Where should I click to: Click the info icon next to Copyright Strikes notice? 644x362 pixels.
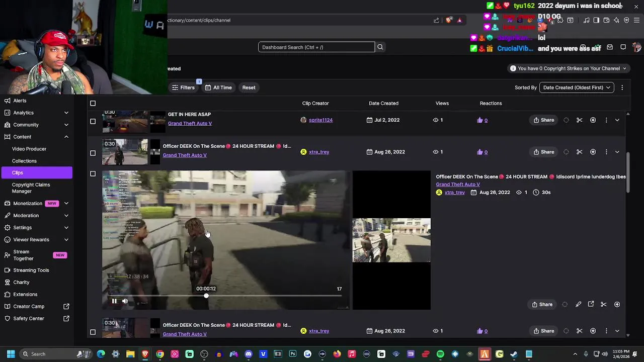point(513,68)
